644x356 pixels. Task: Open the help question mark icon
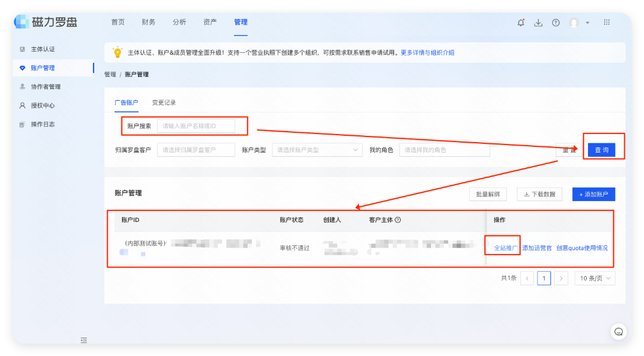[x=556, y=23]
